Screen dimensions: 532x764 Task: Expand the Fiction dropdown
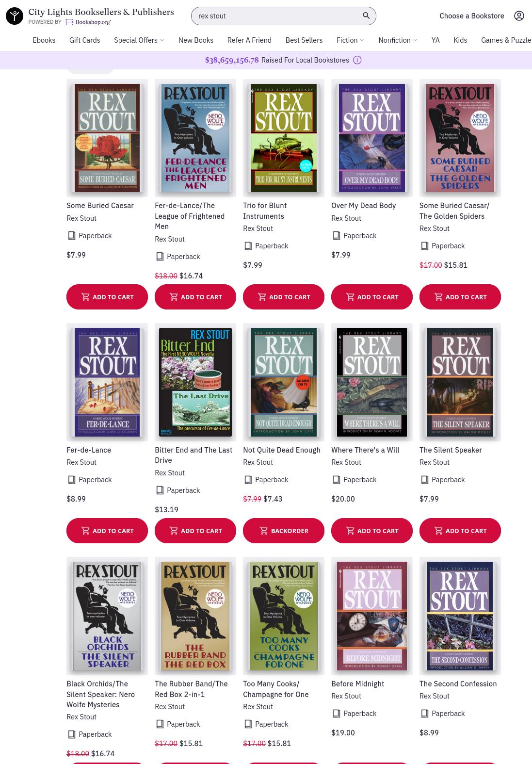[350, 40]
